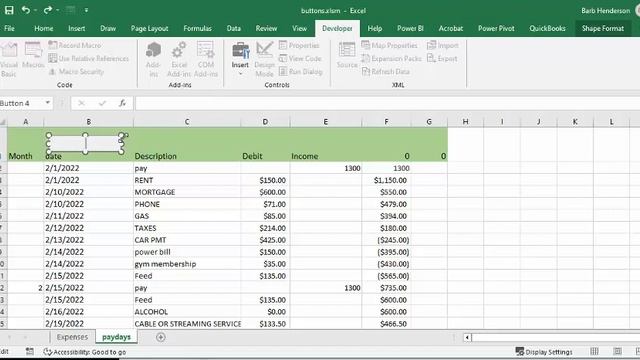The height and width of the screenshot is (360, 640).
Task: Click Expansion Packs in XML group
Action: point(392,58)
